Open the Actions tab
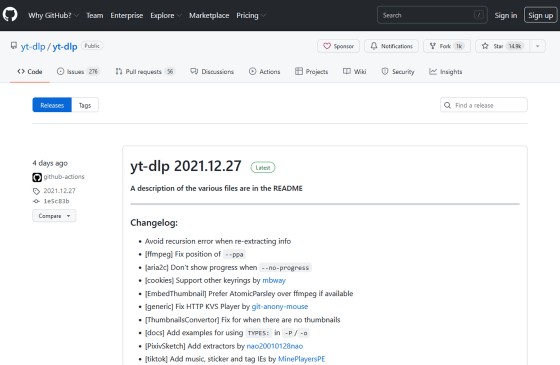Screen dimensions: 560x365 point(264,71)
